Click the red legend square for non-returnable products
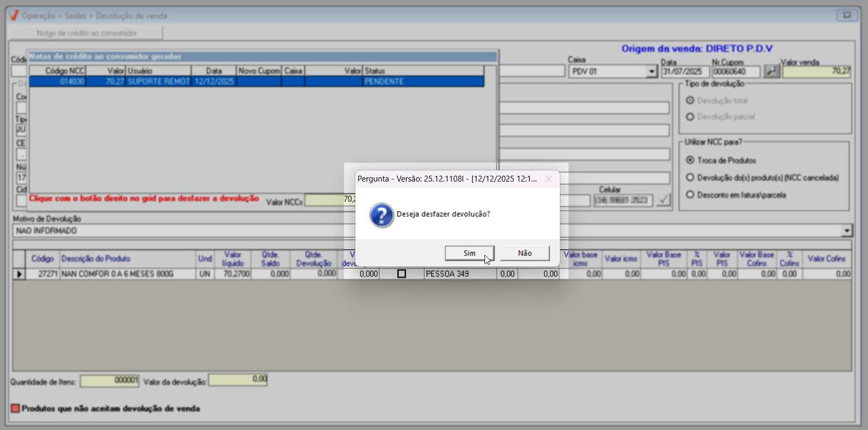Screen dimensions: 868x430 (15, 408)
